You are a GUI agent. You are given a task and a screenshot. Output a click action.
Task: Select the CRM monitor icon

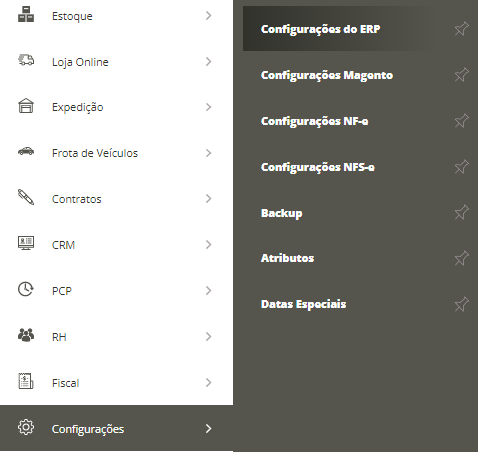(26, 243)
